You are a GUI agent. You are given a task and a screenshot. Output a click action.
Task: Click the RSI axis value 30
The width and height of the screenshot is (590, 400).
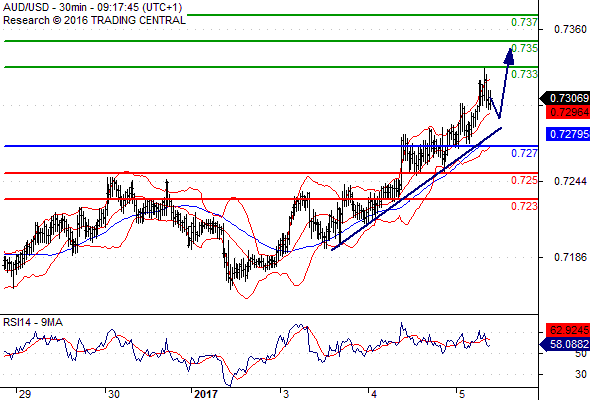click(x=581, y=374)
